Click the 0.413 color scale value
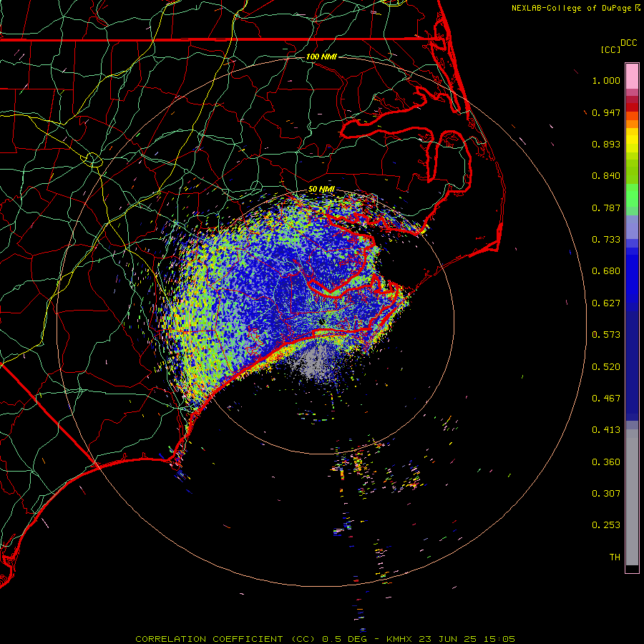644x644 pixels. pyautogui.click(x=606, y=430)
